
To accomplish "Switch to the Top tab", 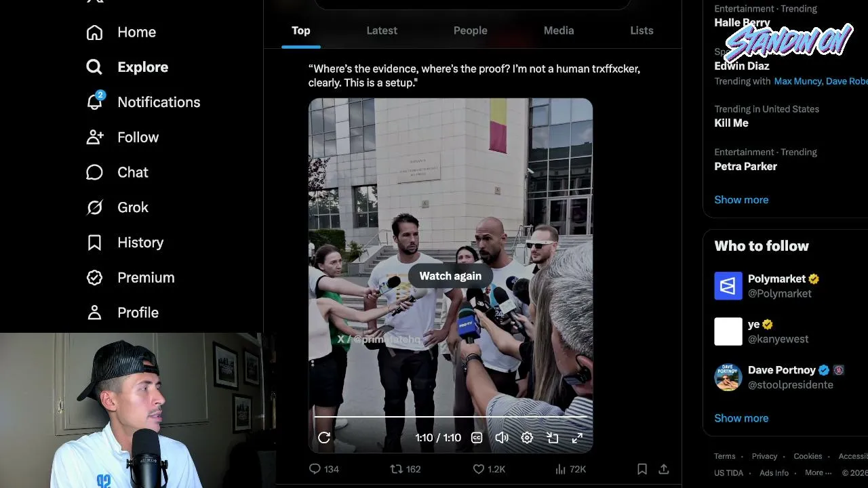I will click(301, 30).
